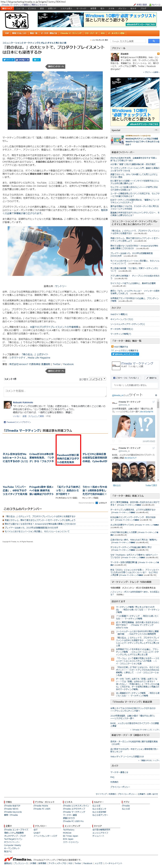Open the 新着コラムニスト nav tab

(19, 33)
